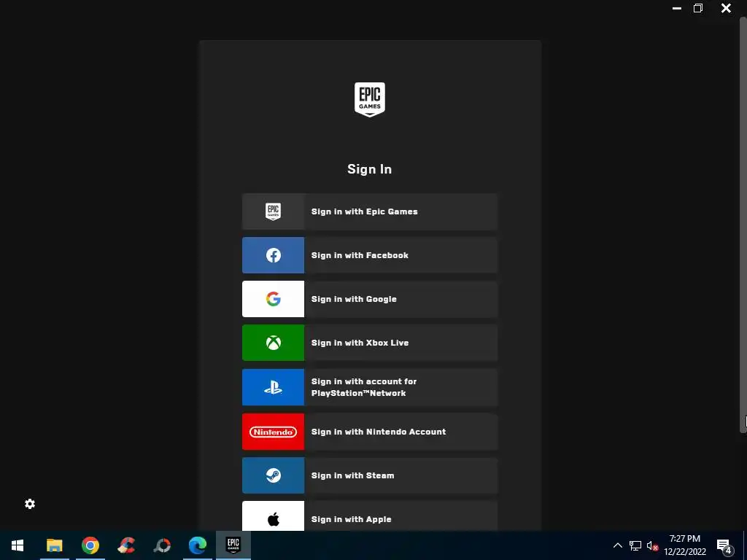Click the Epic Games logo icon on the first sign-in button
This screenshot has height=560, width=747.
pyautogui.click(x=273, y=211)
